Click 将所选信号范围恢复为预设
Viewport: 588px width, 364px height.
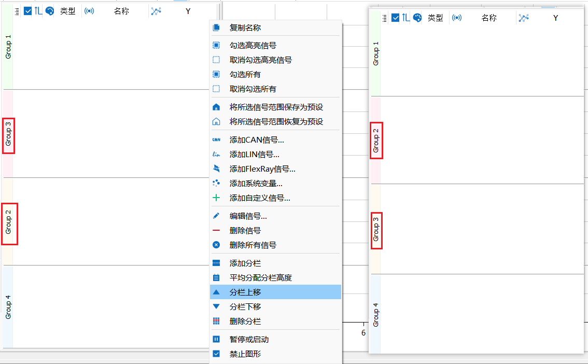[x=275, y=121]
